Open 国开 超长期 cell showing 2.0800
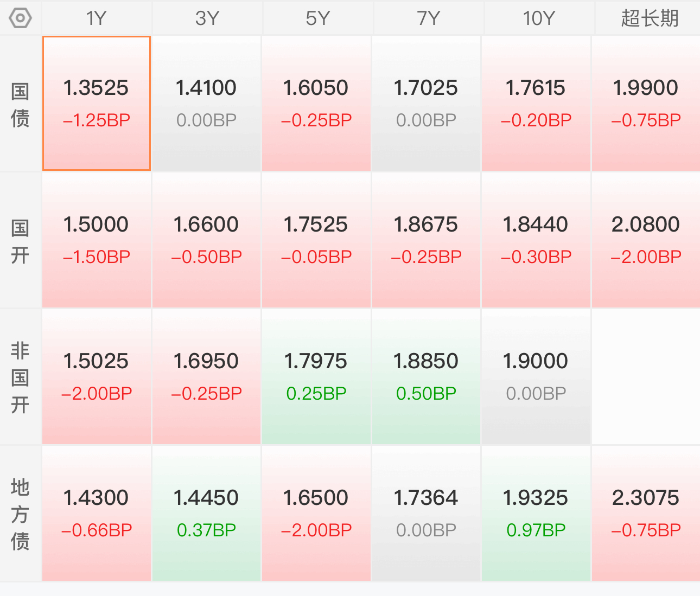The width and height of the screenshot is (700, 596). pyautogui.click(x=646, y=240)
